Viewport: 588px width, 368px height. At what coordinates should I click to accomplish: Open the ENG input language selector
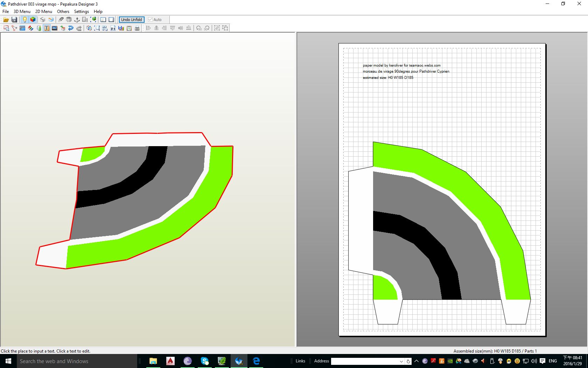coord(553,361)
